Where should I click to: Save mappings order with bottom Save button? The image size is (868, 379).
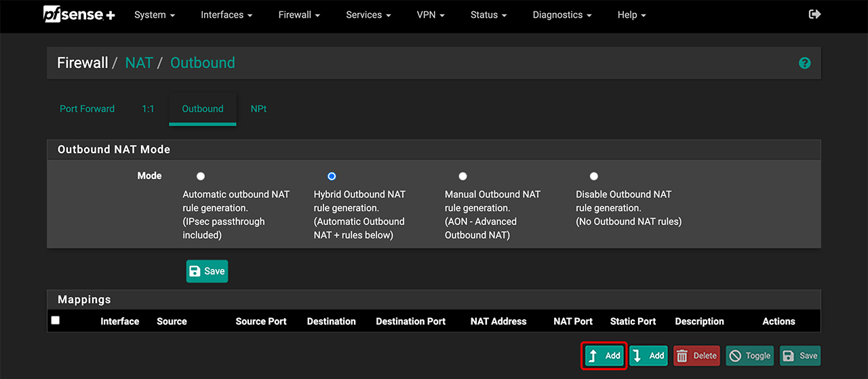click(800, 356)
